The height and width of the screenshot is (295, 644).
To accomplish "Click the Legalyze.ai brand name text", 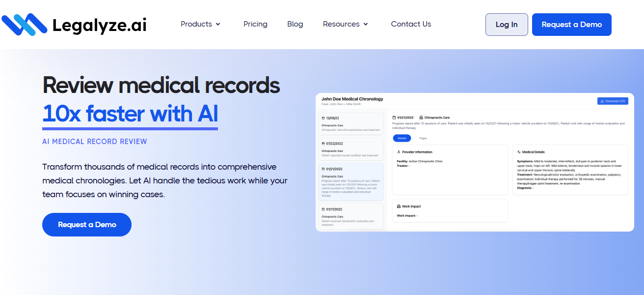I will [100, 25].
